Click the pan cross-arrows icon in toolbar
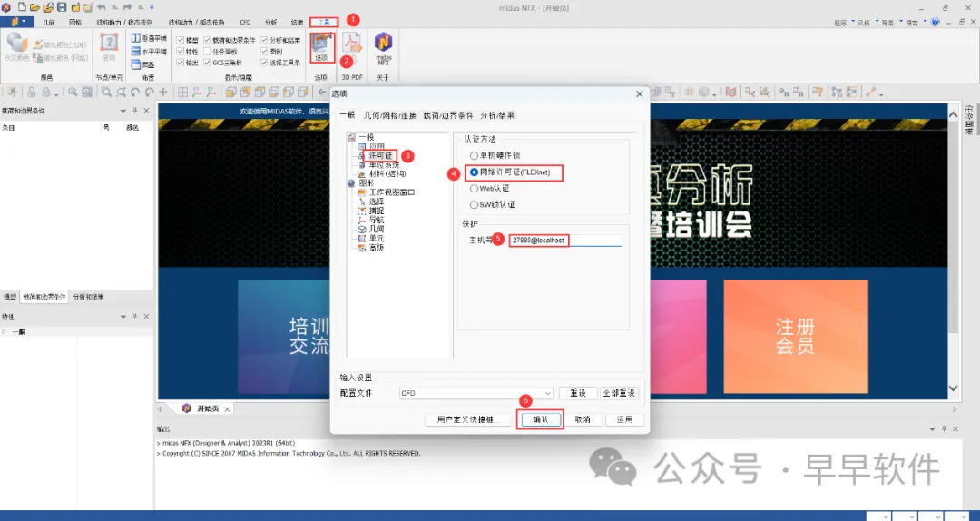 (163, 93)
